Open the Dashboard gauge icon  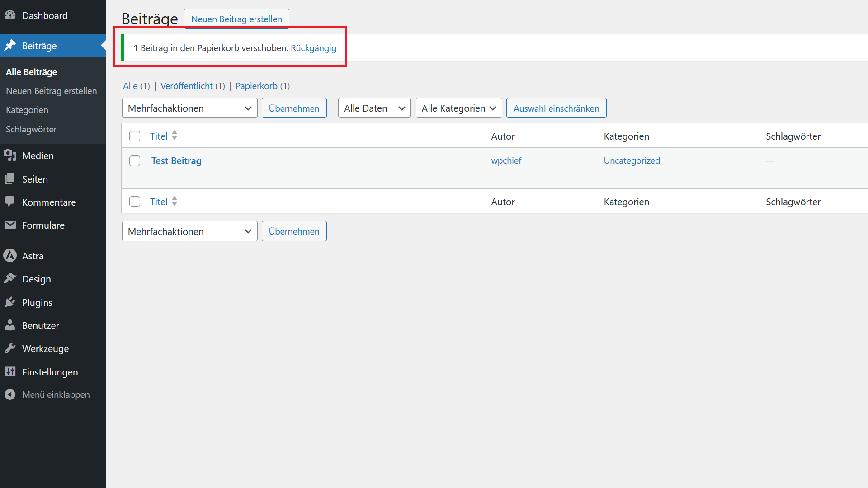pos(10,15)
